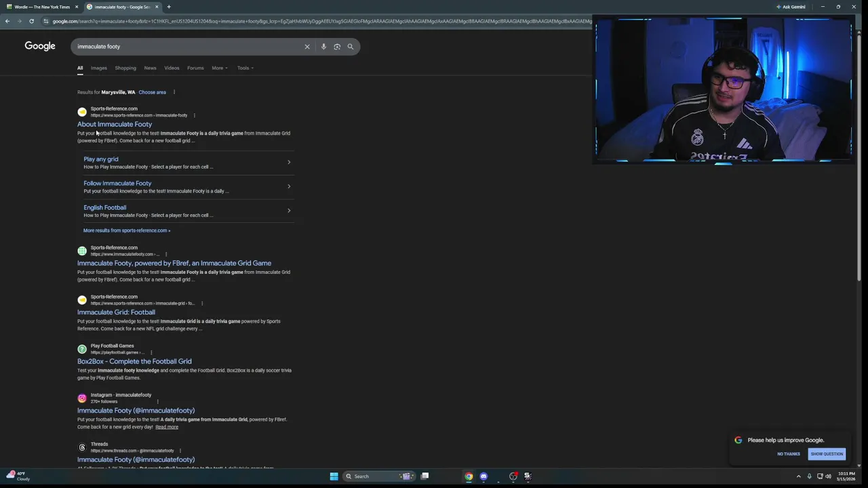
Task: Open three-dot menu for Play Football Games result
Action: [x=151, y=352]
